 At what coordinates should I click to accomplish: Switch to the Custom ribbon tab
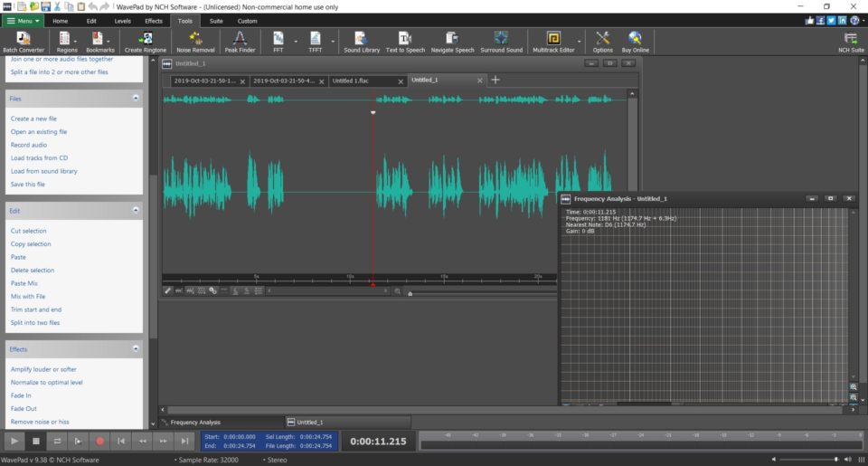247,21
